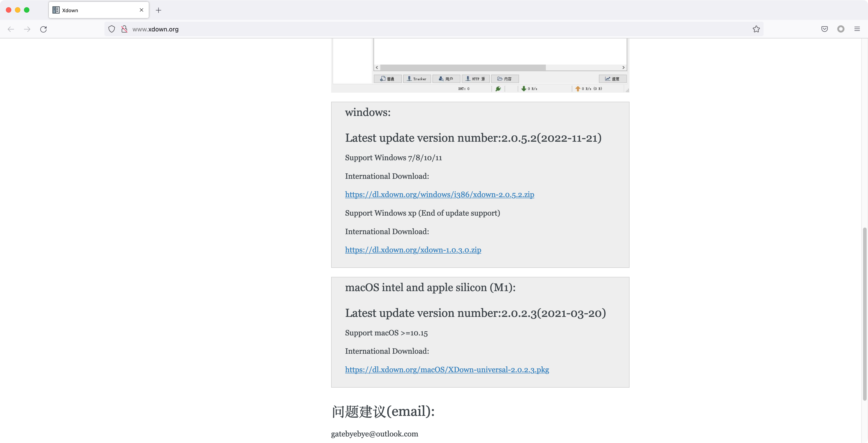868x443 pixels.
Task: Click the green download speed arrow
Action: coord(524,89)
